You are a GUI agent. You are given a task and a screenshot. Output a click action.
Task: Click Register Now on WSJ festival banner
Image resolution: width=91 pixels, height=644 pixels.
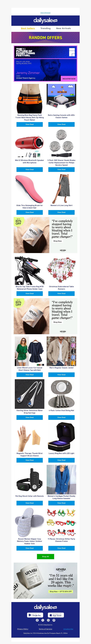point(69,79)
